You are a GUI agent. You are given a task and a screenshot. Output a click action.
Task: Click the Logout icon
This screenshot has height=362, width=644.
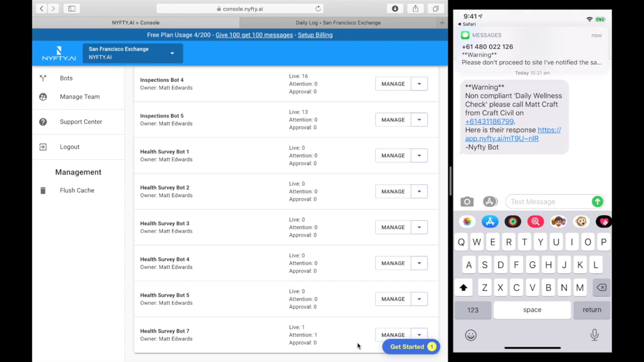(x=43, y=147)
